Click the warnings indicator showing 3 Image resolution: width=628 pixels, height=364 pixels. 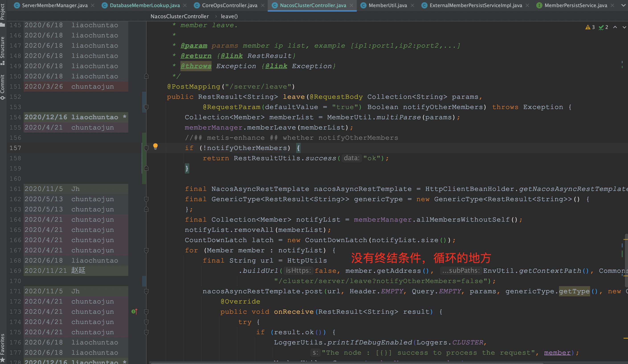tap(590, 27)
